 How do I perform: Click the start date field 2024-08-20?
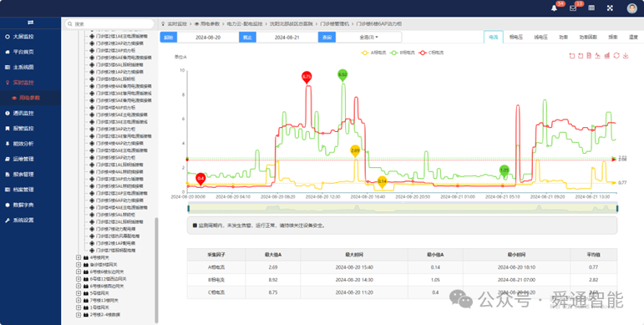(208, 37)
